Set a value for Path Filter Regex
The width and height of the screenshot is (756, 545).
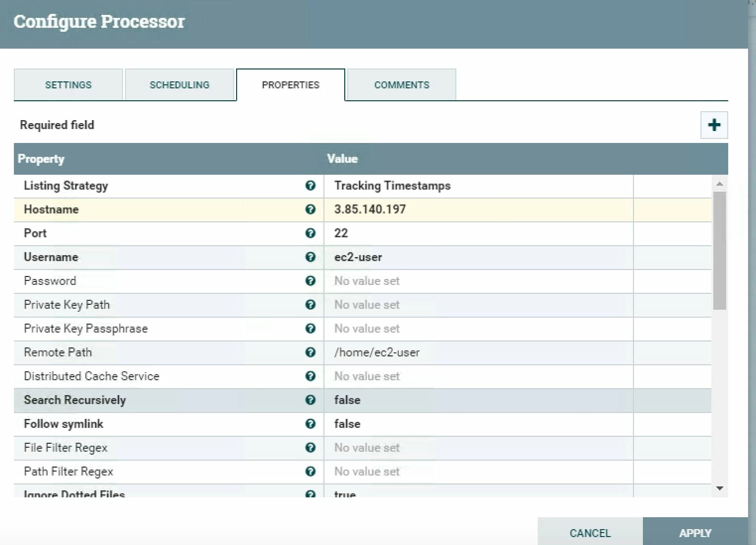pyautogui.click(x=479, y=472)
